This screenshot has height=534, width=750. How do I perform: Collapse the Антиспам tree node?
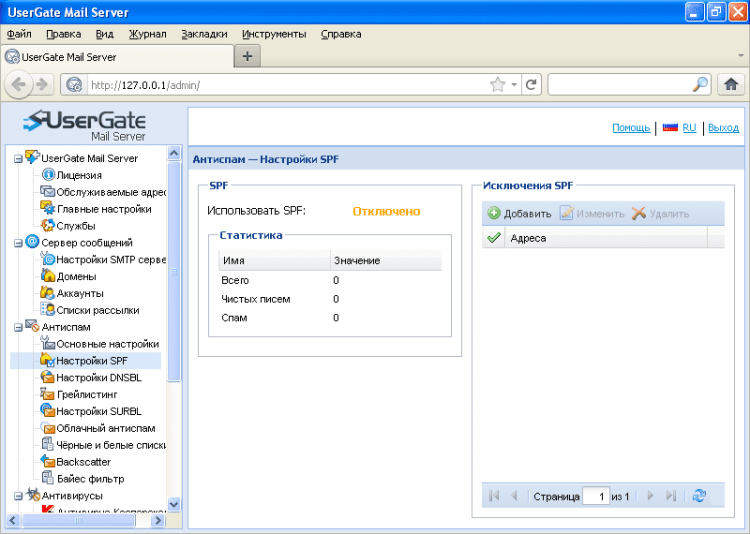point(18,327)
